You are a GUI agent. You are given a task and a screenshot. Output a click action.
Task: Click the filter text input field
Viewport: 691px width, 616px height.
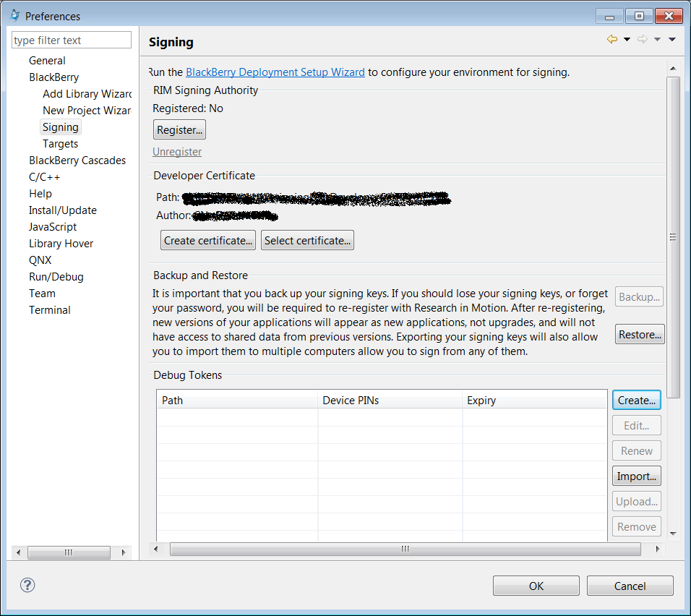click(x=72, y=40)
